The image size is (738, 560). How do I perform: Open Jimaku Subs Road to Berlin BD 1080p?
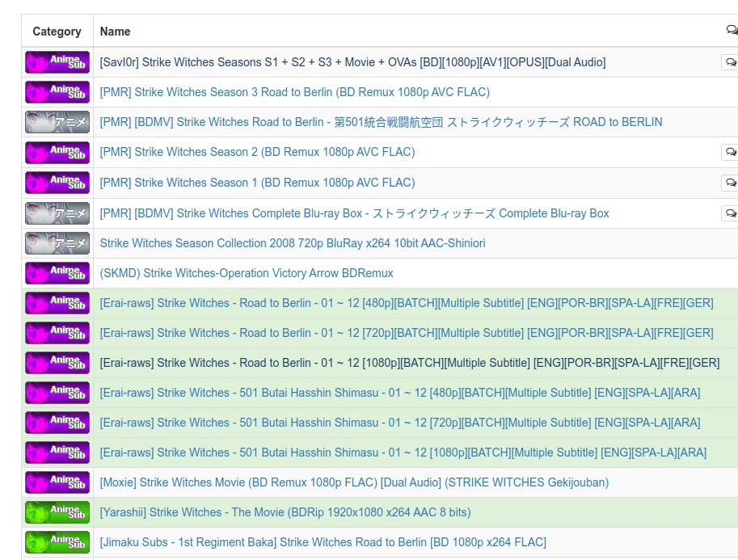tap(323, 542)
